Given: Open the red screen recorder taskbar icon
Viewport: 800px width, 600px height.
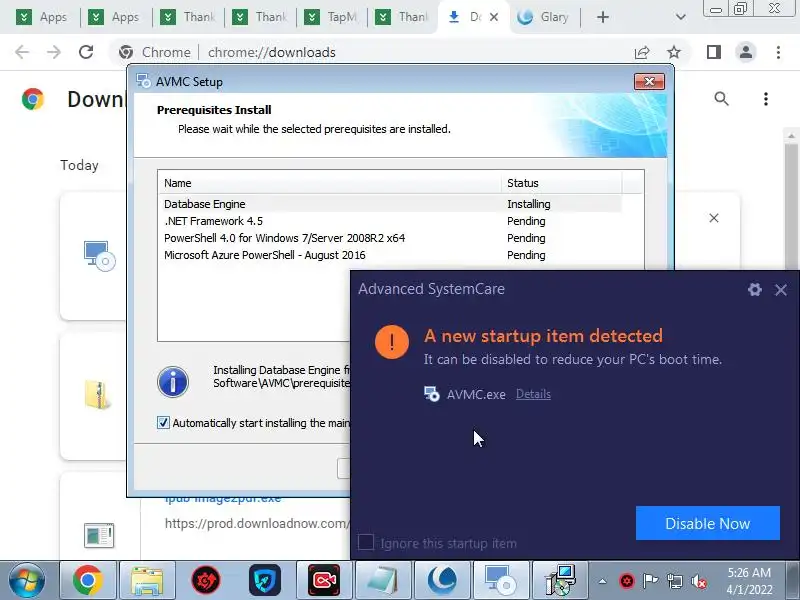Looking at the screenshot, I should pyautogui.click(x=324, y=580).
